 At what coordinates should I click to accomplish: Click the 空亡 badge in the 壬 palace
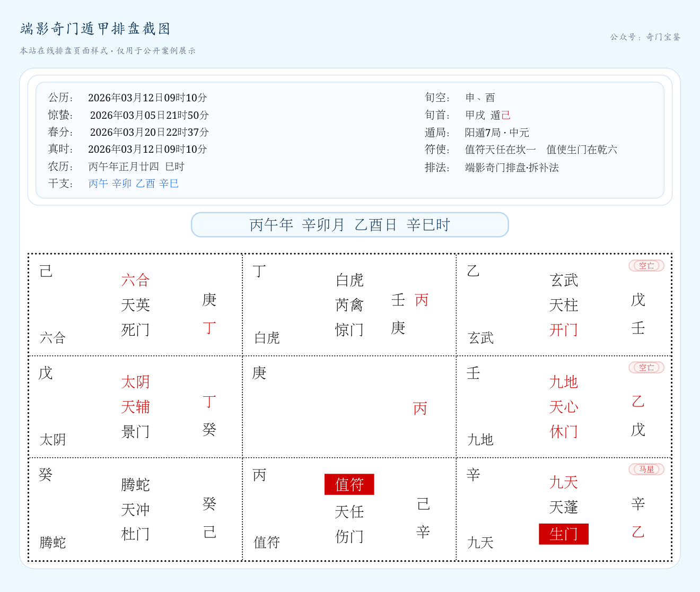[646, 368]
